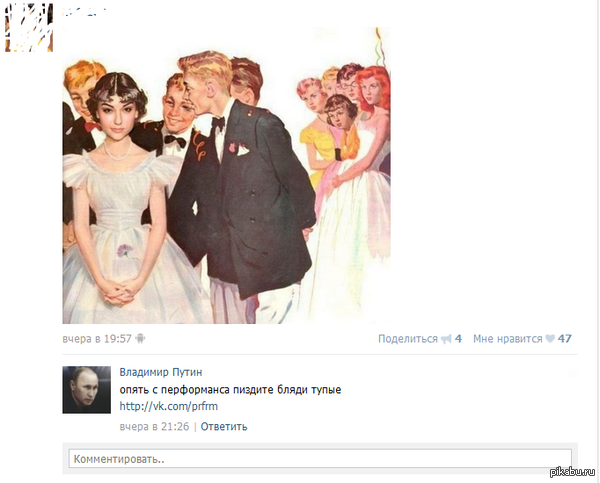Reply to the comment using Ответить
600x483 pixels.
pyautogui.click(x=224, y=427)
